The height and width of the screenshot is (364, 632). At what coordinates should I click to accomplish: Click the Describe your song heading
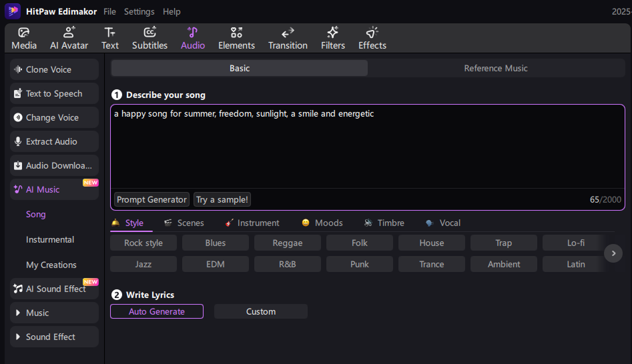[166, 95]
